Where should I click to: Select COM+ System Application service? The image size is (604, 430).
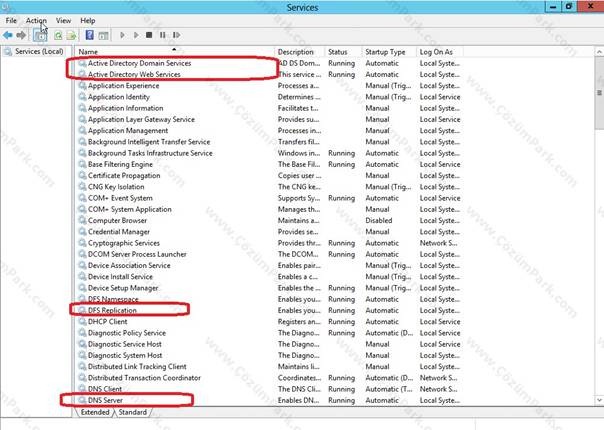(x=130, y=209)
